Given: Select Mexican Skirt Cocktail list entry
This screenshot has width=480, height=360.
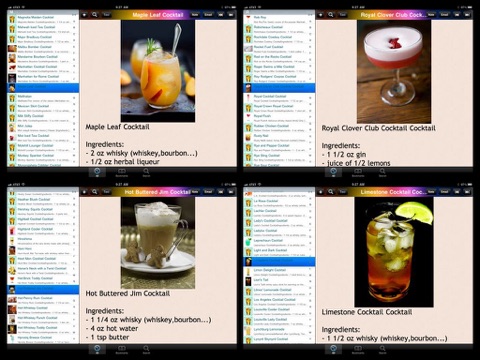Looking at the screenshot, I should (43, 108).
